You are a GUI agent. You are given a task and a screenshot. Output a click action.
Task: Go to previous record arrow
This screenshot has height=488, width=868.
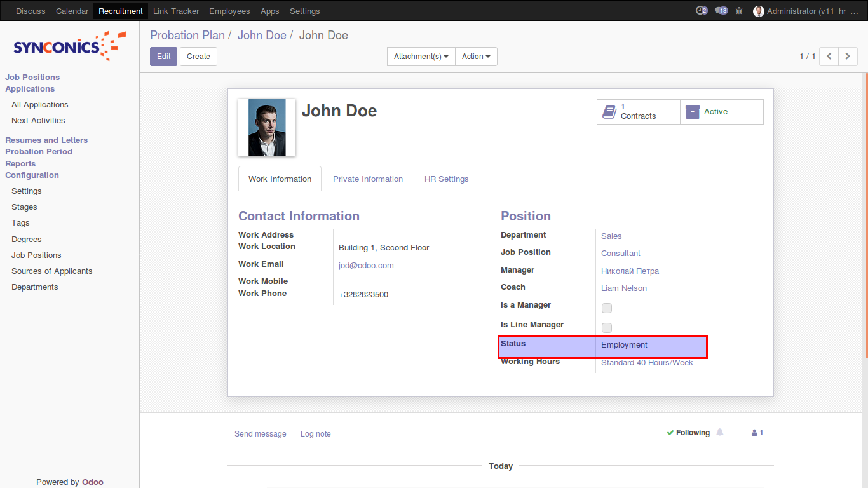pos(829,57)
